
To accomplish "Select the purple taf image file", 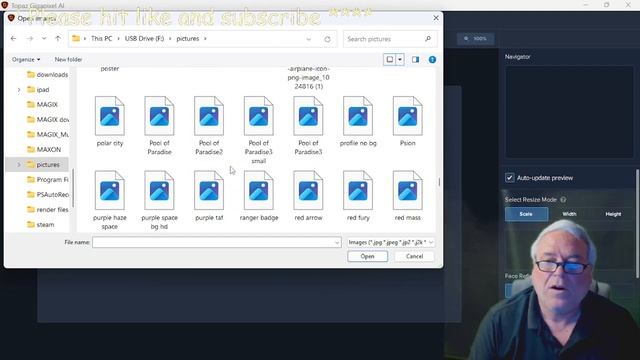I will point(209,196).
